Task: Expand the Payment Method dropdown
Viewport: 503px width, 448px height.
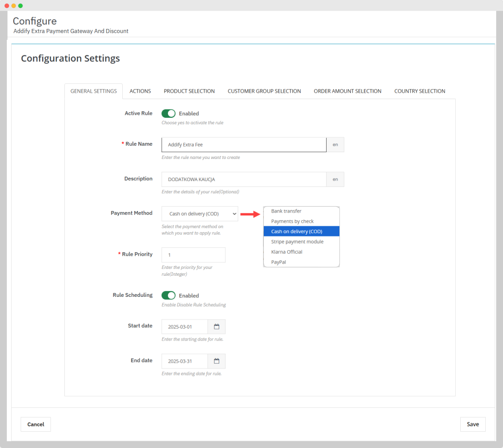Action: tap(199, 213)
